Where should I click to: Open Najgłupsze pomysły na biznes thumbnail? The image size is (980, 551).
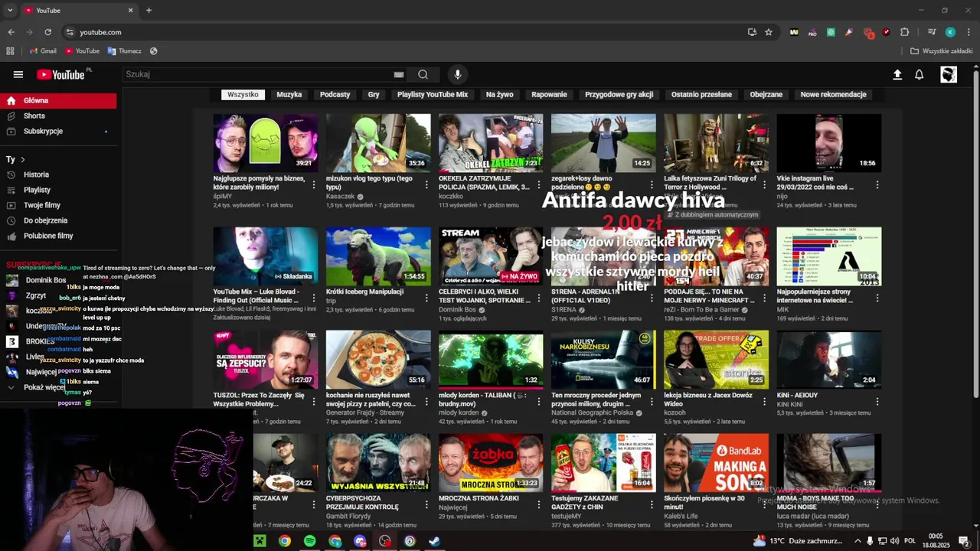265,143
